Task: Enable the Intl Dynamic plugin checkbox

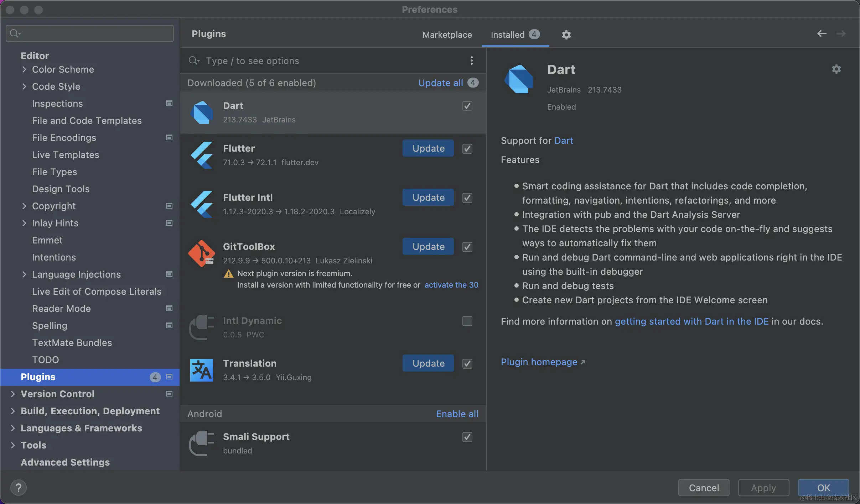Action: 467,321
